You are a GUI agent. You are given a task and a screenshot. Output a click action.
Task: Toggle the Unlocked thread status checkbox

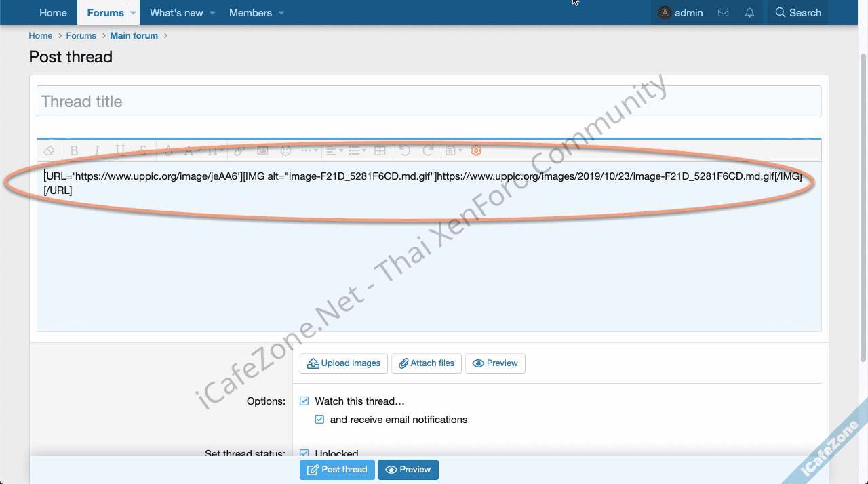pyautogui.click(x=304, y=453)
